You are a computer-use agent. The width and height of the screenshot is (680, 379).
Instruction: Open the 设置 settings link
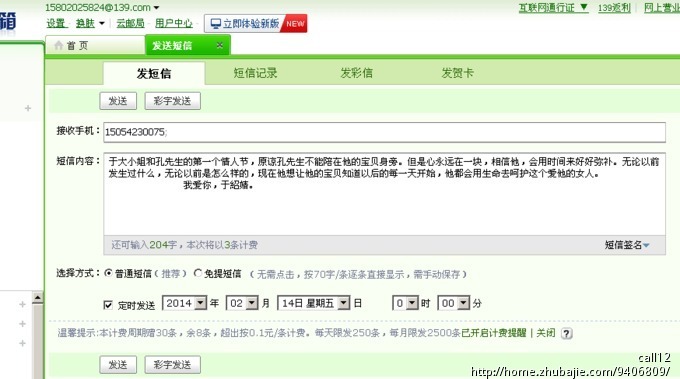56,23
